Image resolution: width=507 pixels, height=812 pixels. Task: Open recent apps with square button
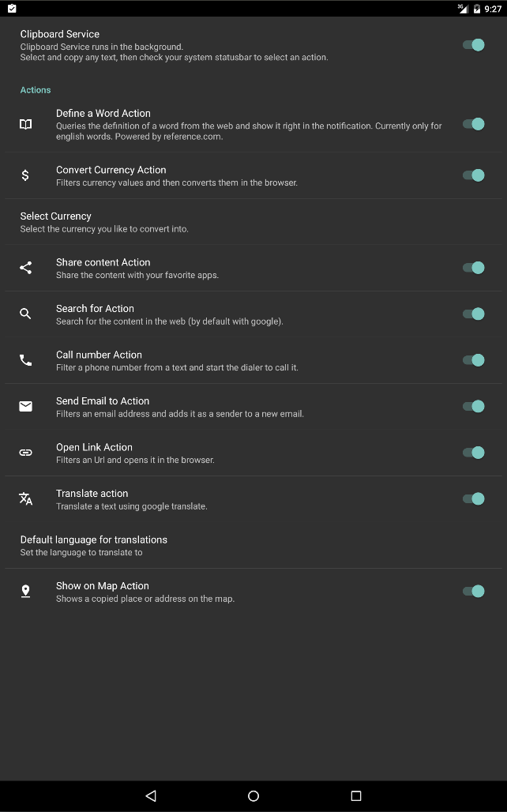tap(355, 795)
